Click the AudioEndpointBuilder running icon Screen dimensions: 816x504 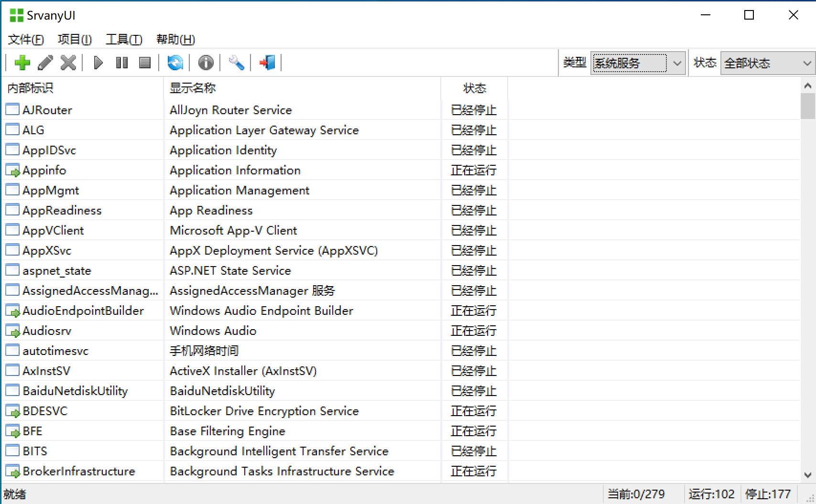coord(12,311)
